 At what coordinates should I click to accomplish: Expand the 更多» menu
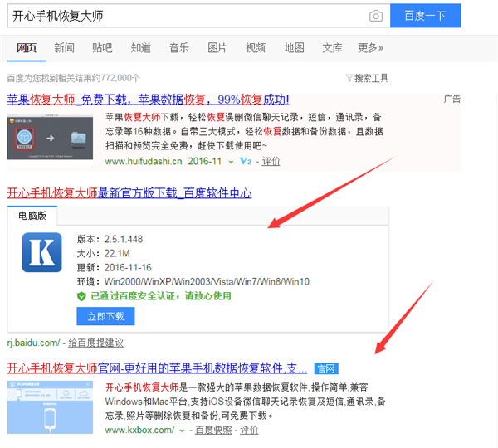(x=370, y=48)
